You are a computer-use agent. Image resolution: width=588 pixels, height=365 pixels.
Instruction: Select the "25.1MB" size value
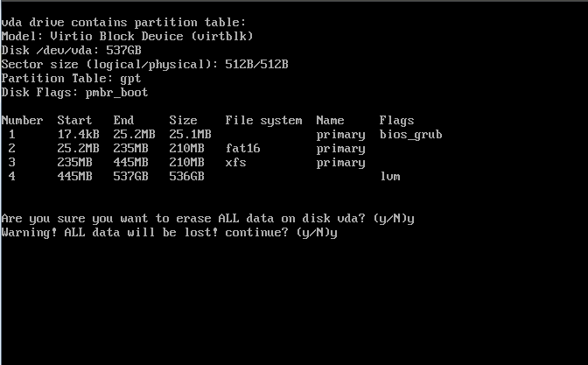click(190, 134)
